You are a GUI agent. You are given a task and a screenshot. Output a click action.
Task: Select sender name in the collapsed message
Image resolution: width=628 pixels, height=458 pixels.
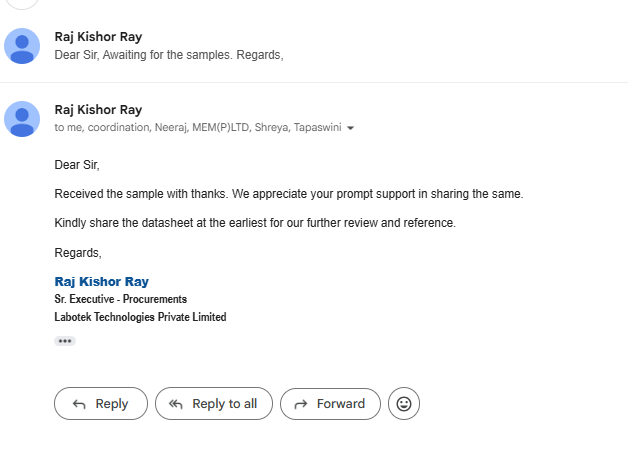click(98, 37)
